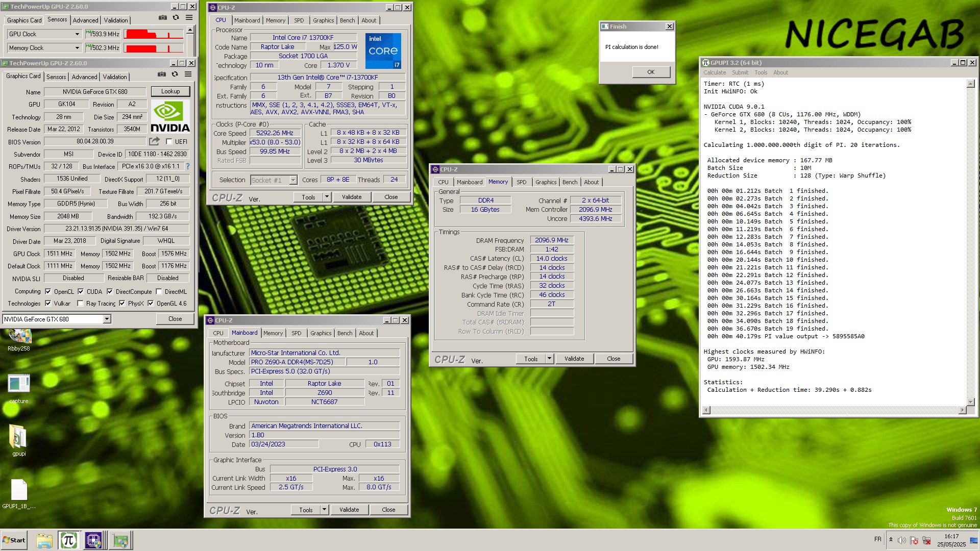Viewport: 980px width, 551px height.
Task: Toggle the UEFI checkbox
Action: click(169, 142)
